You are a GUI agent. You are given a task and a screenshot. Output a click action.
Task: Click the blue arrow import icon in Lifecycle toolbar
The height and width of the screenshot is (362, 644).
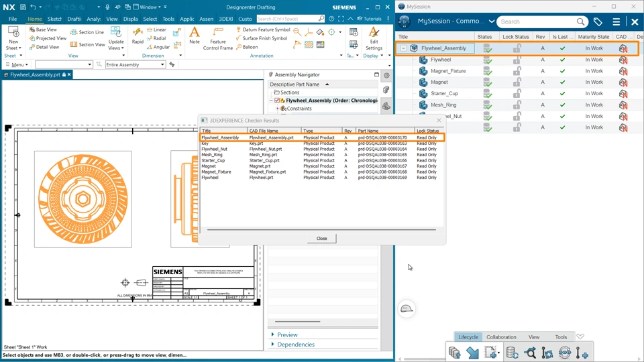point(473,353)
